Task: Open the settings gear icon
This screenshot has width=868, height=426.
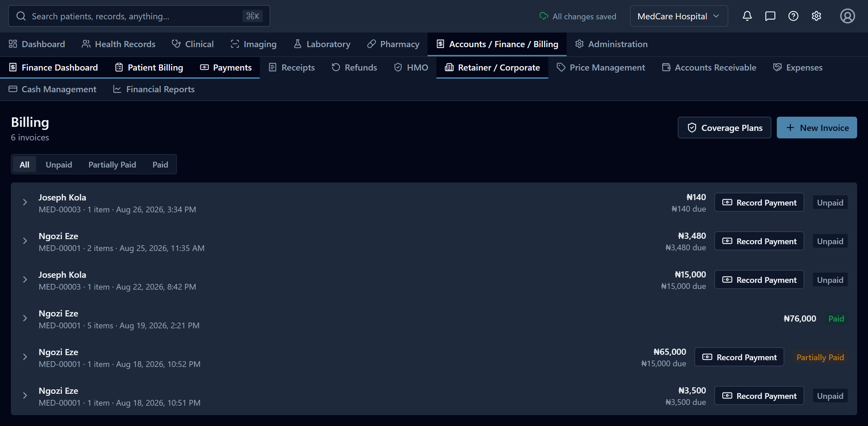Action: point(816,16)
